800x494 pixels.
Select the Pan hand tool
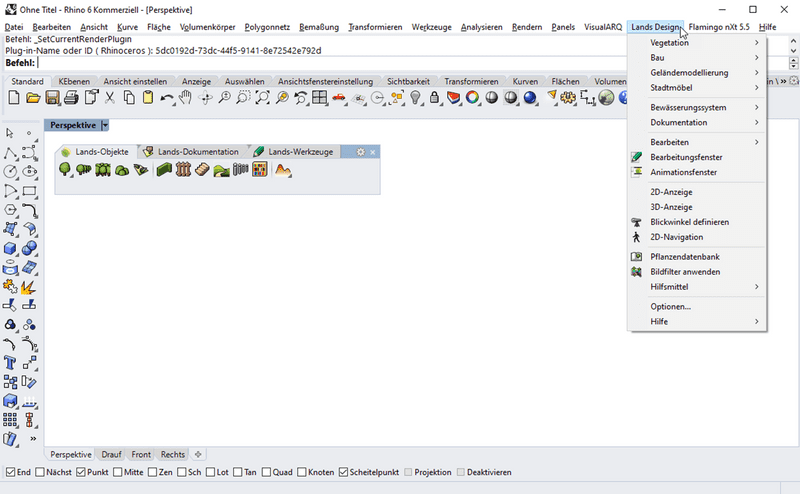186,97
